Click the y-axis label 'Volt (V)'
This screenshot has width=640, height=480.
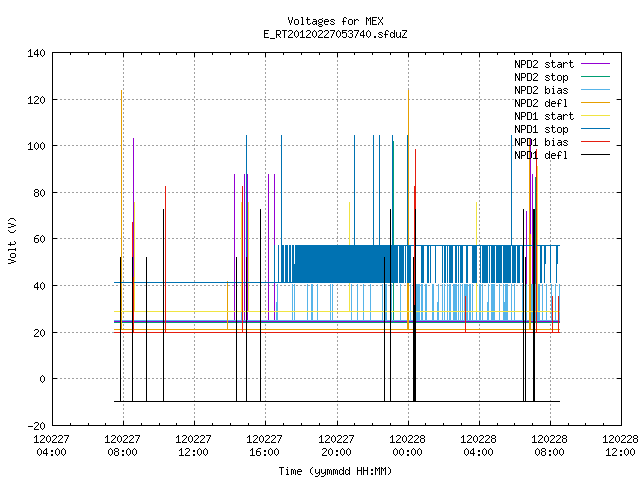coord(12,240)
